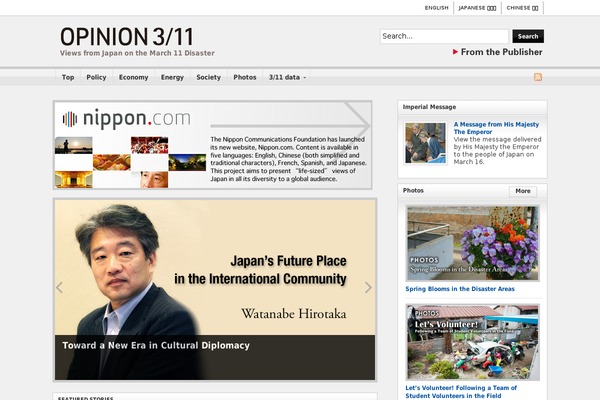This screenshot has height=400, width=600.
Task: Click the More button in Photos panel
Action: pos(523,191)
